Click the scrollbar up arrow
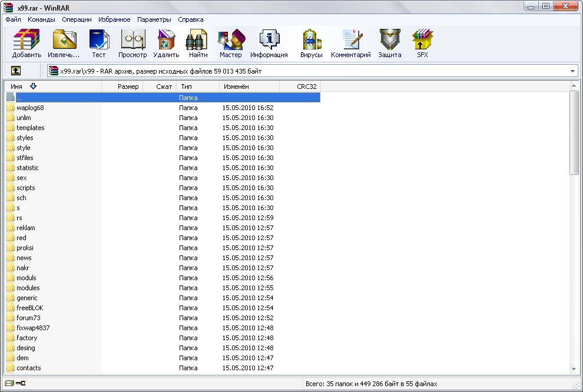Image resolution: width=583 pixels, height=392 pixels. point(574,85)
